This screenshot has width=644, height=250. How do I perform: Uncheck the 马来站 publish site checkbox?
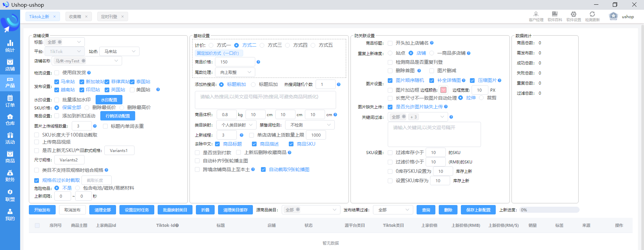(x=57, y=82)
